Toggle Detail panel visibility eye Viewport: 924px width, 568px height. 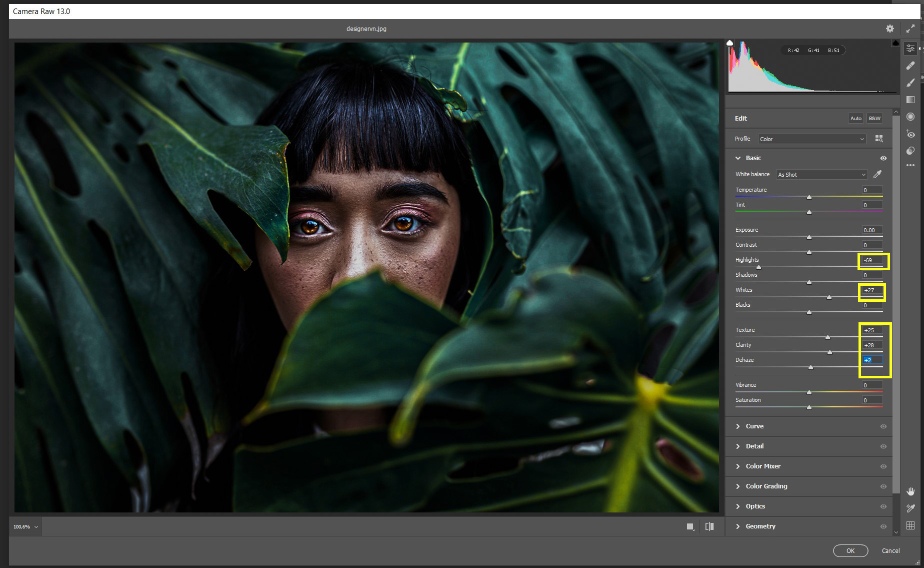click(x=883, y=446)
